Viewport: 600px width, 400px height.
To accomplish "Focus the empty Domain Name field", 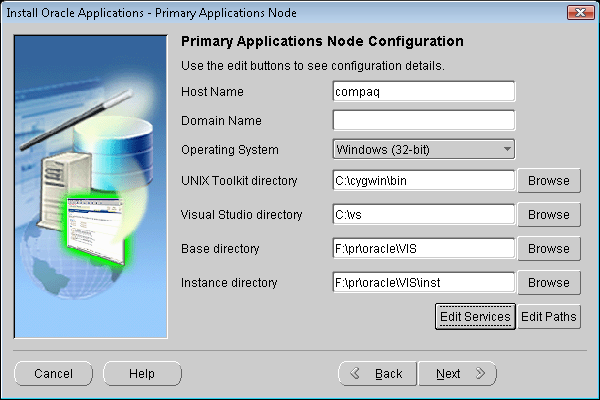I will pos(423,120).
